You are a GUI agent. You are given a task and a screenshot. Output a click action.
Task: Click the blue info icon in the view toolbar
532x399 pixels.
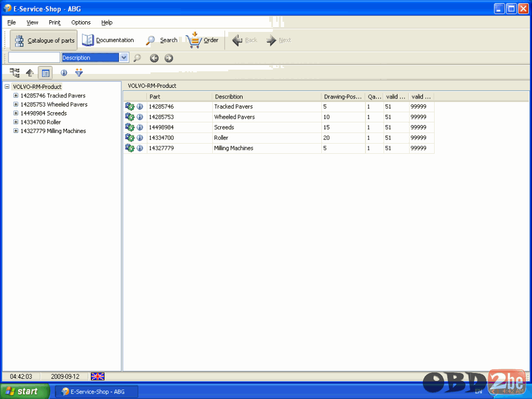click(x=64, y=72)
